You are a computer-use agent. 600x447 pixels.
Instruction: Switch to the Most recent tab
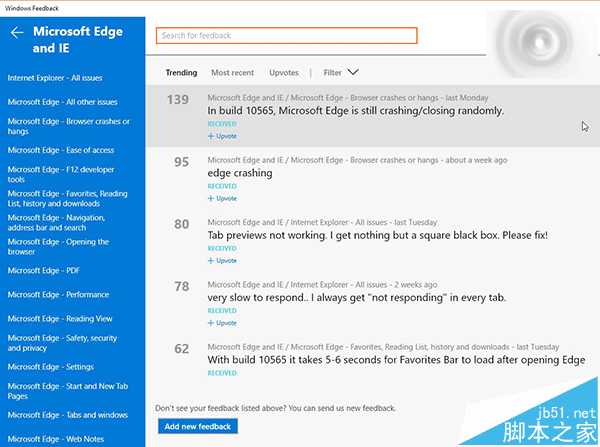[232, 73]
